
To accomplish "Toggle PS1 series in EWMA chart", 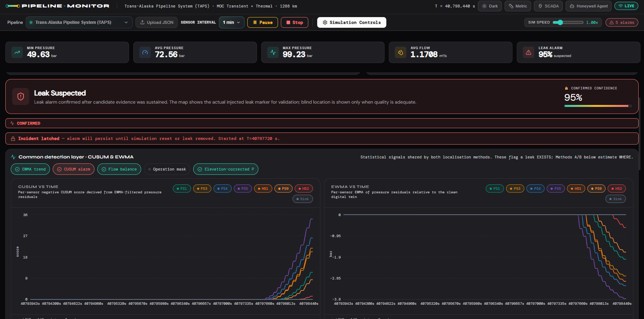I will pos(495,189).
